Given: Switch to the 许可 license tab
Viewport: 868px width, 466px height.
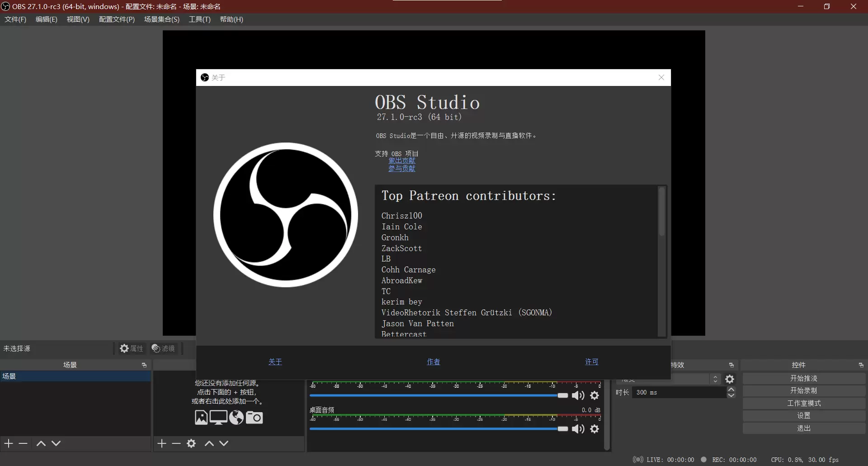Looking at the screenshot, I should click(592, 362).
